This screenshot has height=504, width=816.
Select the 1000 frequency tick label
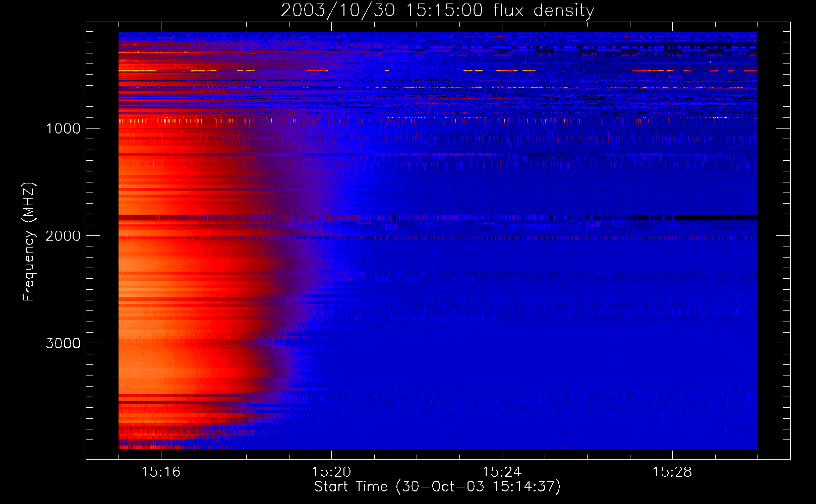click(x=63, y=129)
